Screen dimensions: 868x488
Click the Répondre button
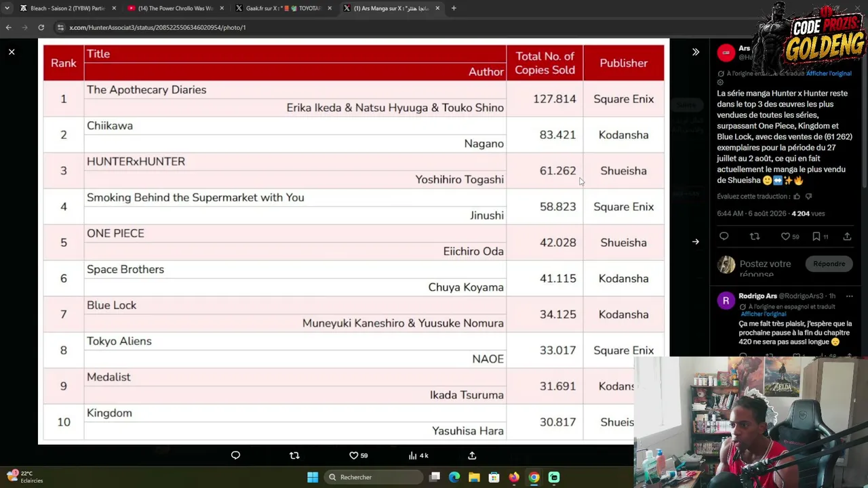[829, 264]
